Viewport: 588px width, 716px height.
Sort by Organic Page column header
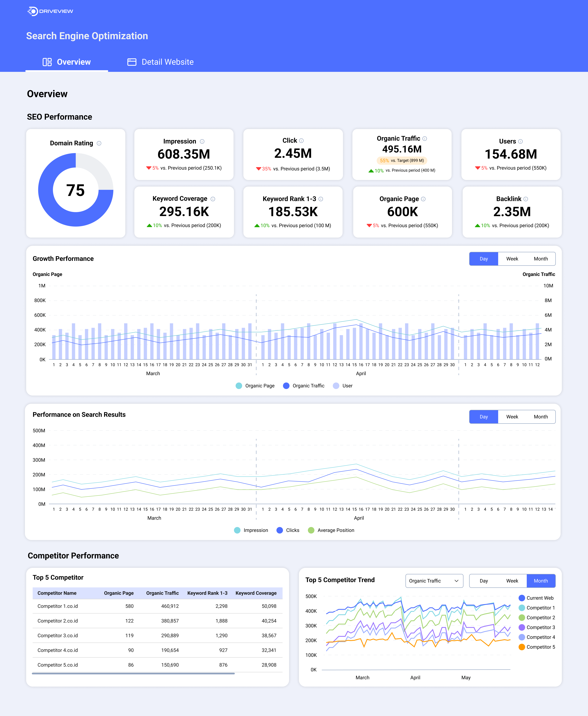119,593
